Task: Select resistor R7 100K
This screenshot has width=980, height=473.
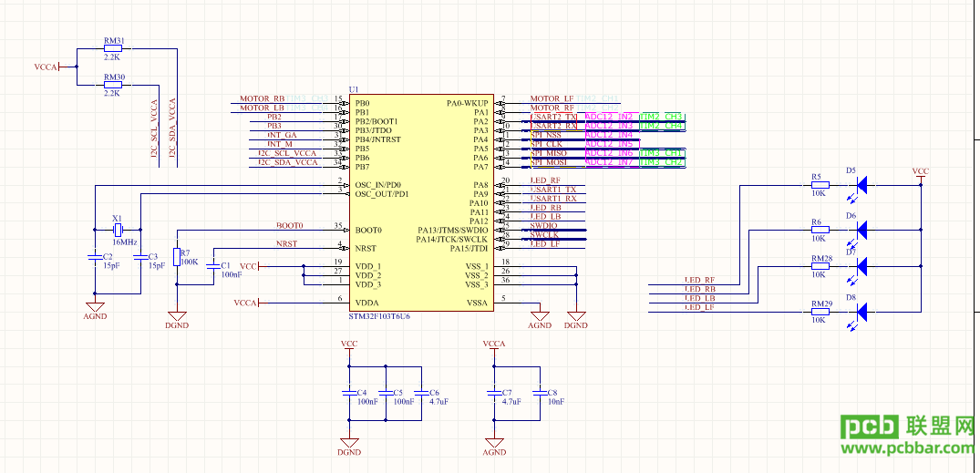Action: click(x=177, y=257)
